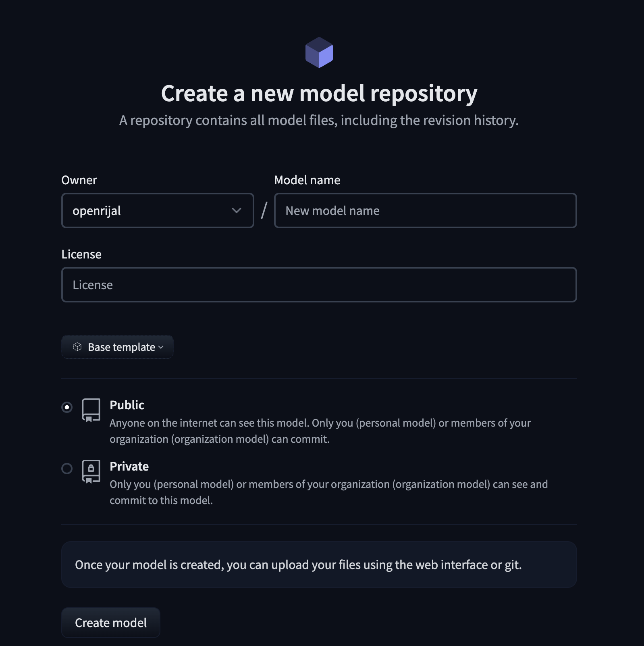This screenshot has width=644, height=646.
Task: Click the Owner field label
Action: [79, 180]
